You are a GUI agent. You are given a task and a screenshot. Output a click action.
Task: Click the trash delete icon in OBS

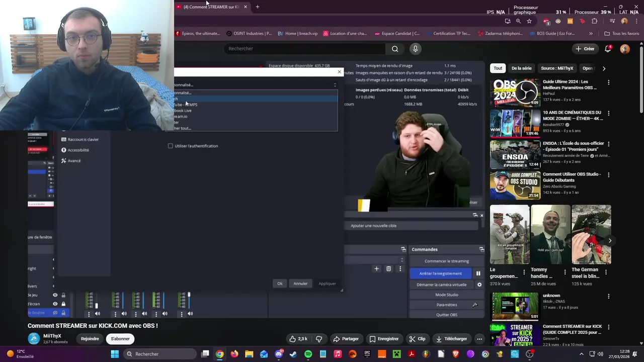(388, 269)
